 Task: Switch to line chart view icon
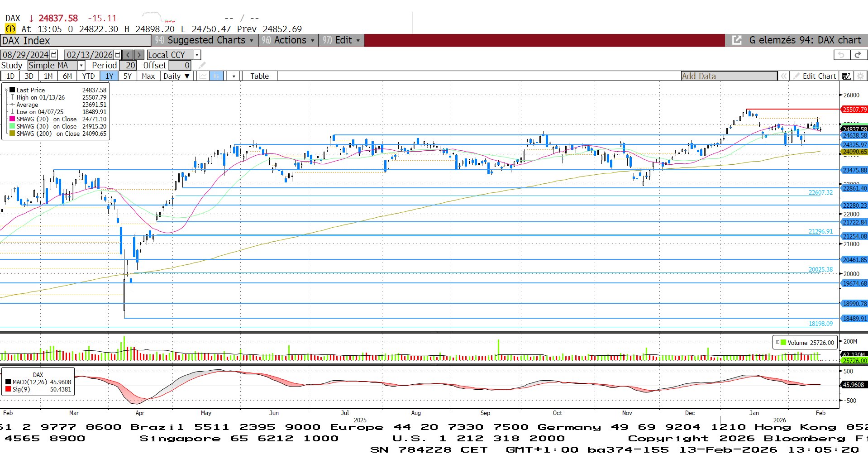coord(203,76)
